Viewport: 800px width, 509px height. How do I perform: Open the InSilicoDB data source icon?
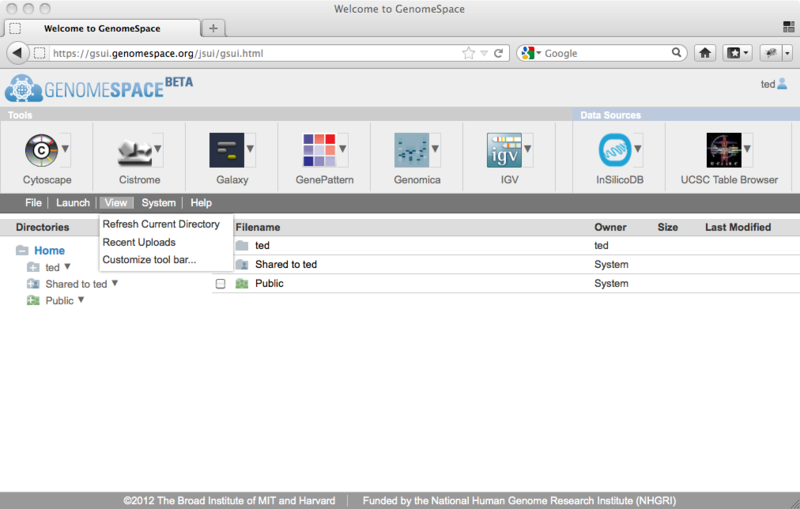point(614,150)
